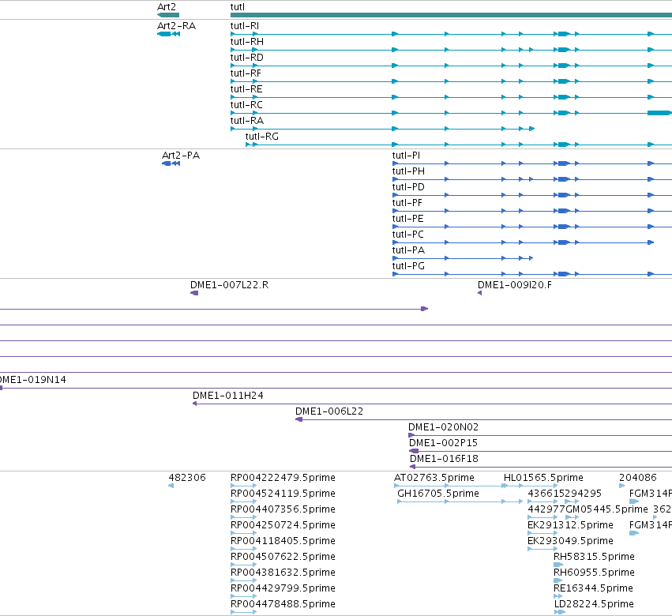The height and width of the screenshot is (616, 672).
Task: Open EST RP004524119.5prime
Action: tap(283, 494)
